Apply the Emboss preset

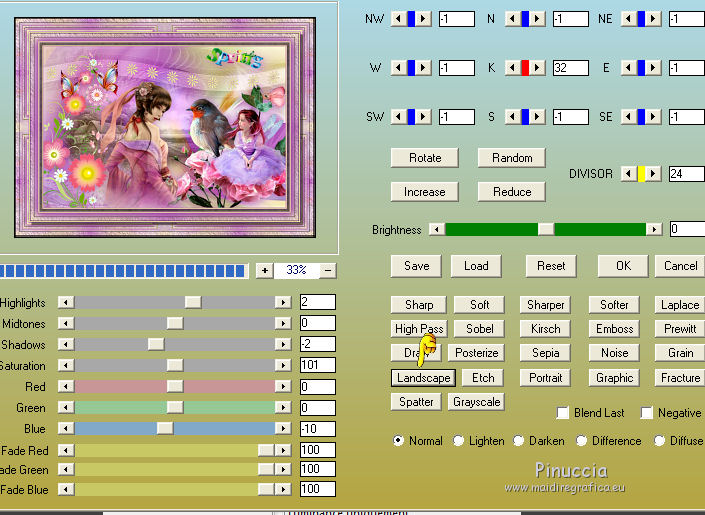(614, 329)
